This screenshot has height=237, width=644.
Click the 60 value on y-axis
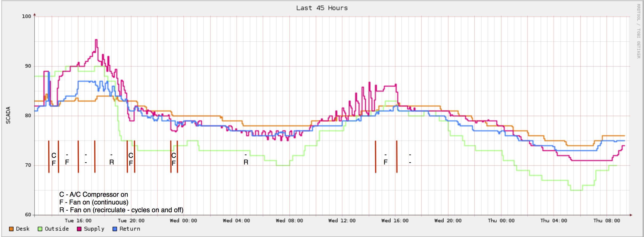point(28,215)
